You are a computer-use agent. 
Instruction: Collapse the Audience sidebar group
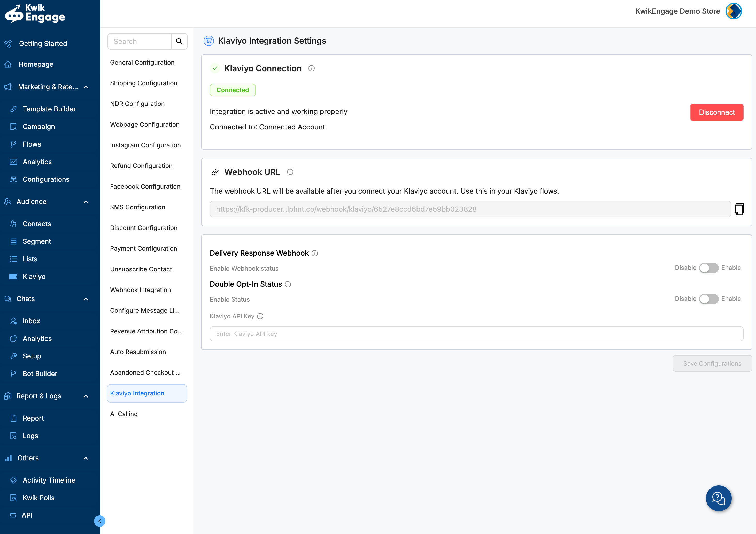point(86,202)
